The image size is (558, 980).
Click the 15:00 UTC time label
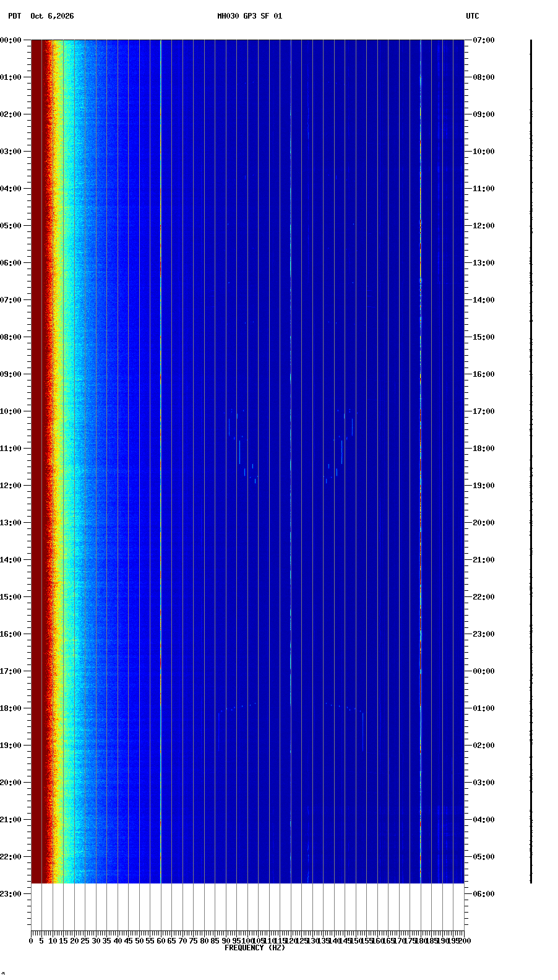(484, 337)
